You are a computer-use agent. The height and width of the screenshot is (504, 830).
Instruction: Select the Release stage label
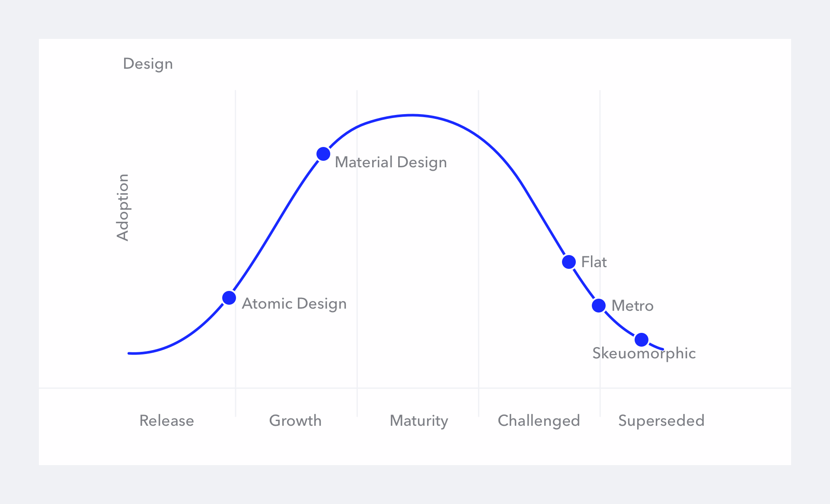tap(166, 421)
